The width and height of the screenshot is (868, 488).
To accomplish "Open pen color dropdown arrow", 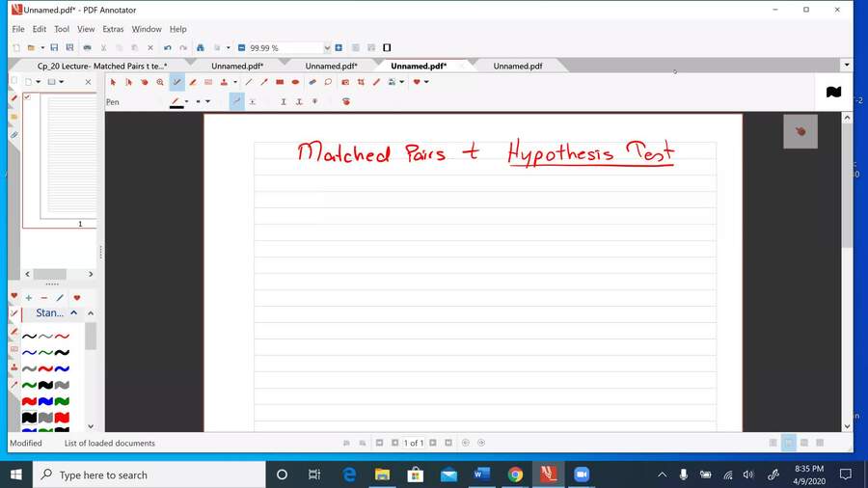I will tap(186, 102).
